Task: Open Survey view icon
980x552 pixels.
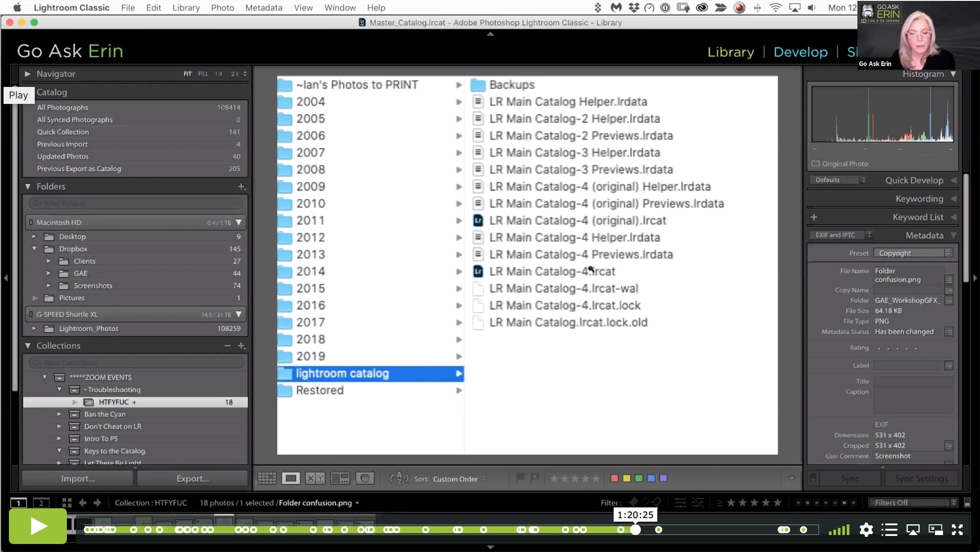Action: coord(340,478)
